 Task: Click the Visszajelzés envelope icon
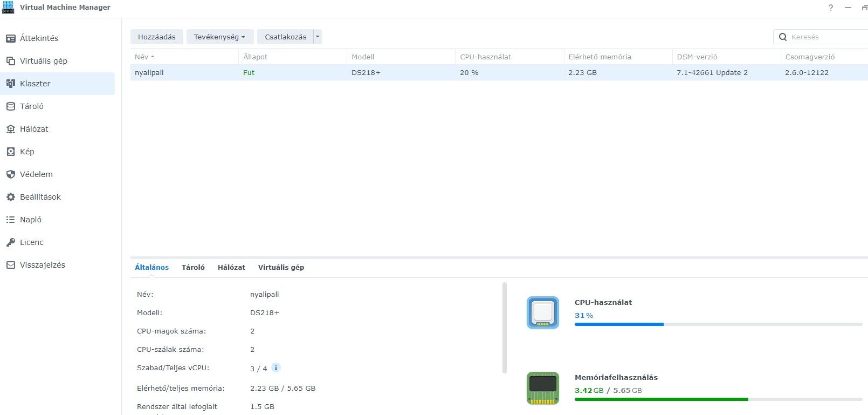point(11,265)
